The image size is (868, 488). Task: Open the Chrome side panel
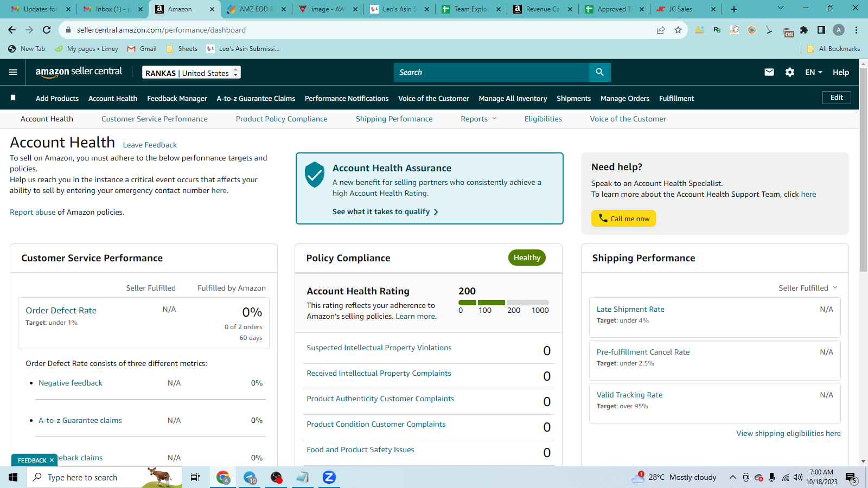pos(821,30)
